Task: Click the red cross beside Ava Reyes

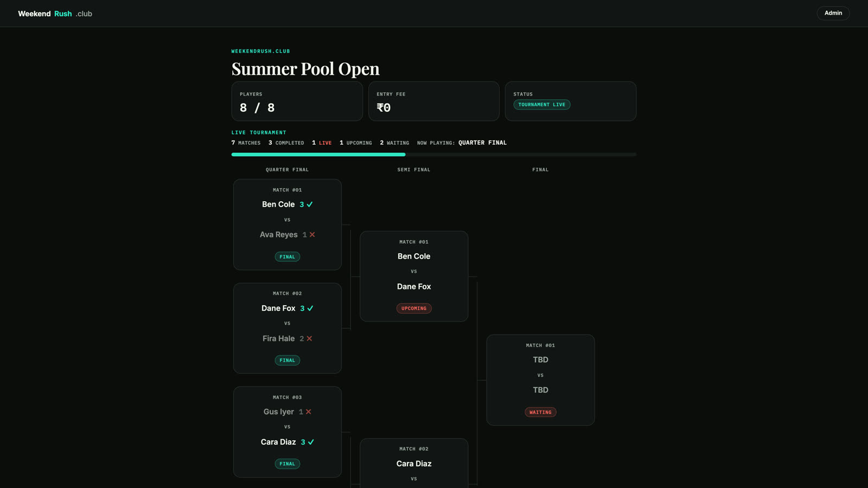Action: point(312,235)
